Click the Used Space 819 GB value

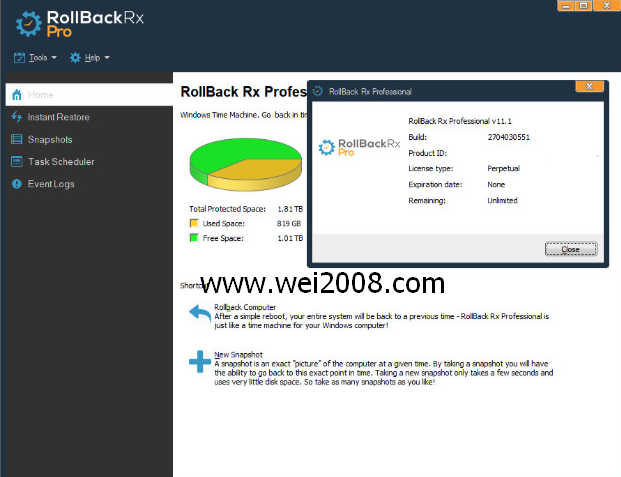click(x=289, y=223)
